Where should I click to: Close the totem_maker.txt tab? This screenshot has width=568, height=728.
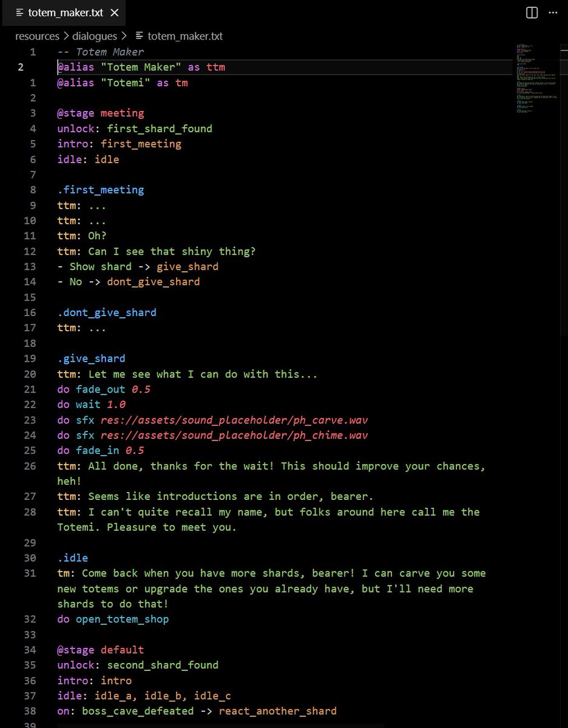click(x=115, y=12)
